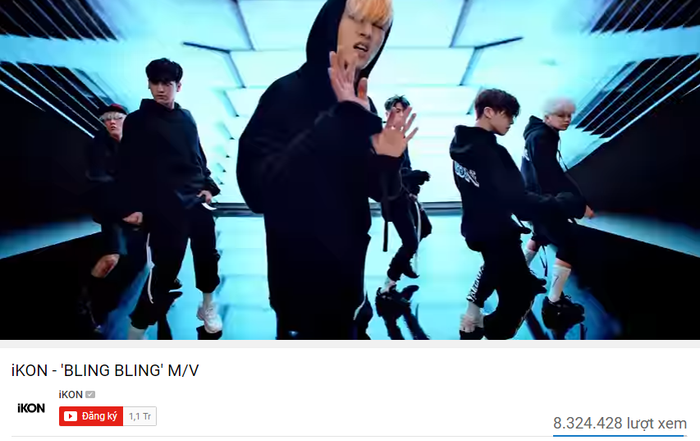Click the iKON print on hoodie back
The height and width of the screenshot is (441, 700).
tap(467, 174)
